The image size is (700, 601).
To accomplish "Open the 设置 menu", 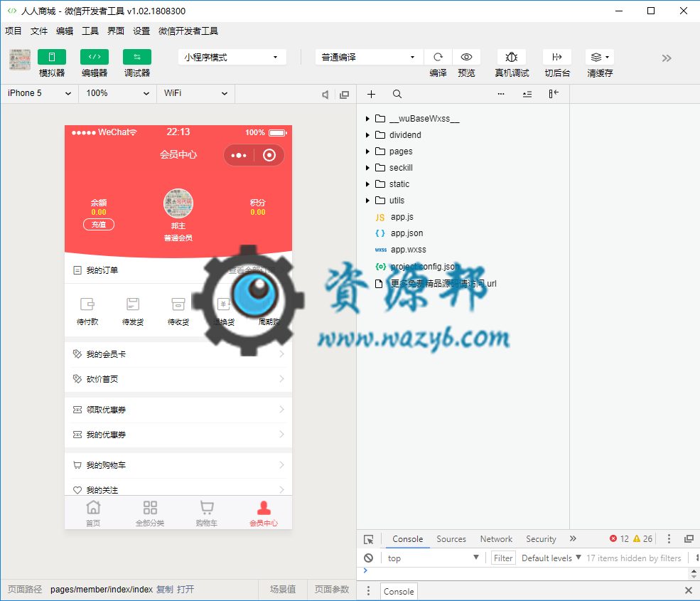I will pyautogui.click(x=141, y=31).
